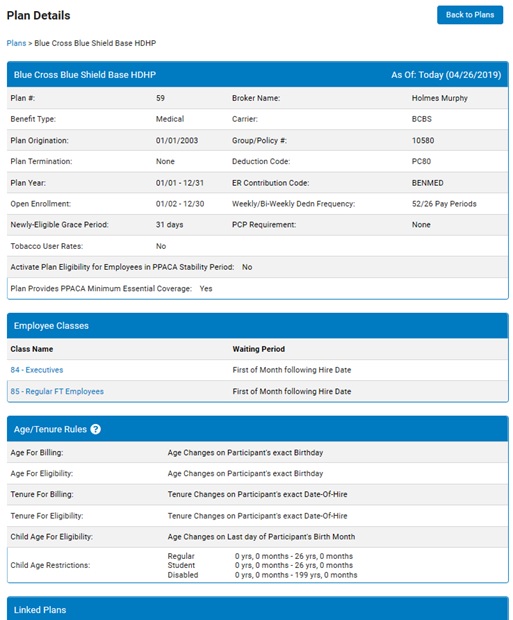Image resolution: width=513 pixels, height=620 pixels.
Task: Select the plan number value 59
Action: coord(160,98)
